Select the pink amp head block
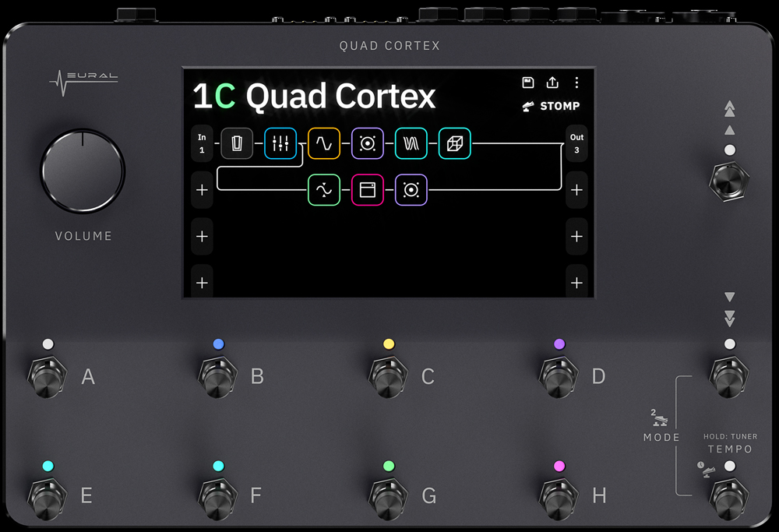 368,190
